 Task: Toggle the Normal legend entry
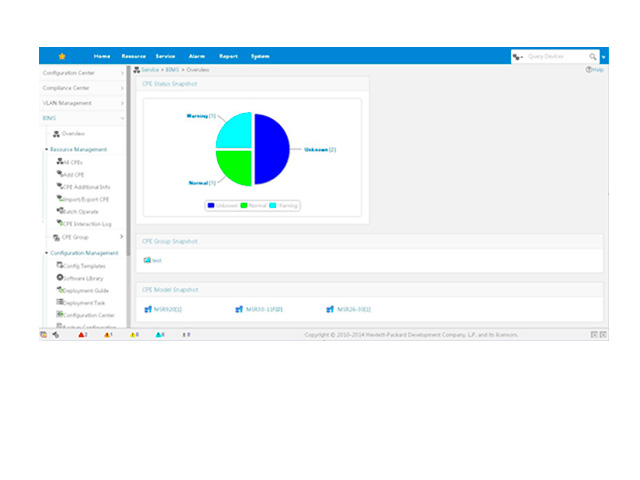(253, 205)
